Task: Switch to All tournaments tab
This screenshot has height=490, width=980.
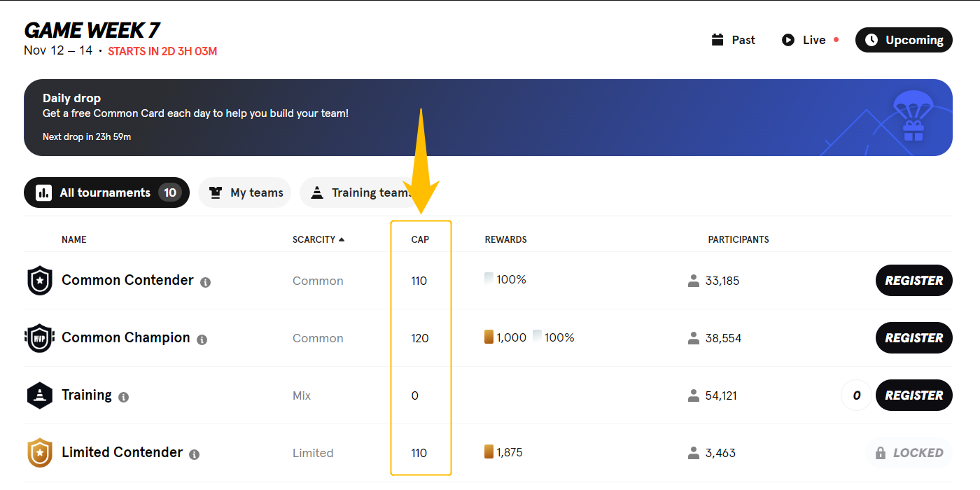Action: click(x=106, y=192)
